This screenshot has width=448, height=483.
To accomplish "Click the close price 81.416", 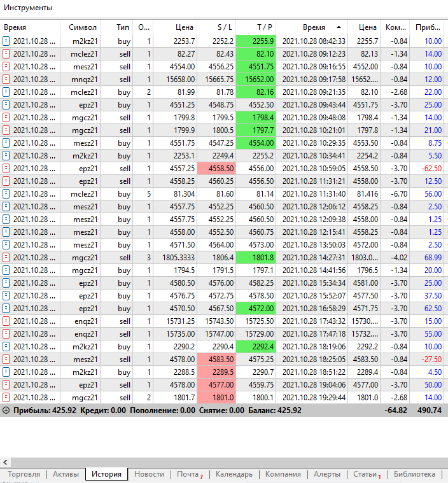I will point(367,194).
